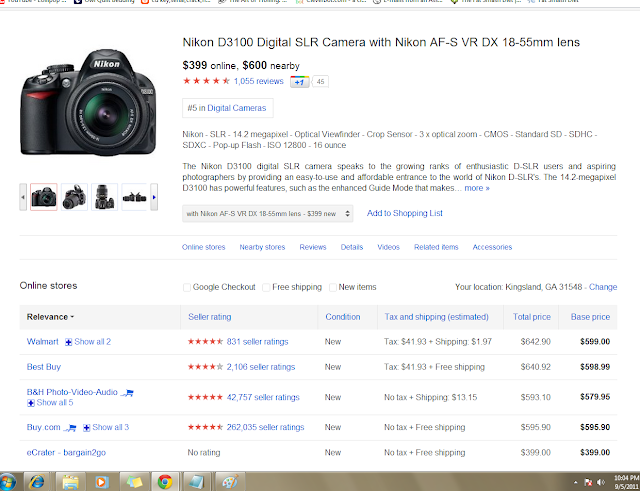The height and width of the screenshot is (491, 640).
Task: Open the Walmart store link
Action: (42, 342)
